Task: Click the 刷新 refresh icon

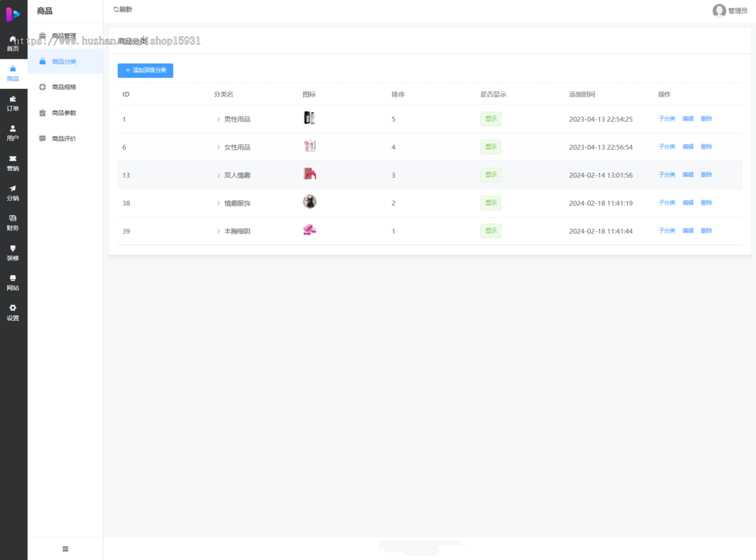Action: [x=116, y=9]
